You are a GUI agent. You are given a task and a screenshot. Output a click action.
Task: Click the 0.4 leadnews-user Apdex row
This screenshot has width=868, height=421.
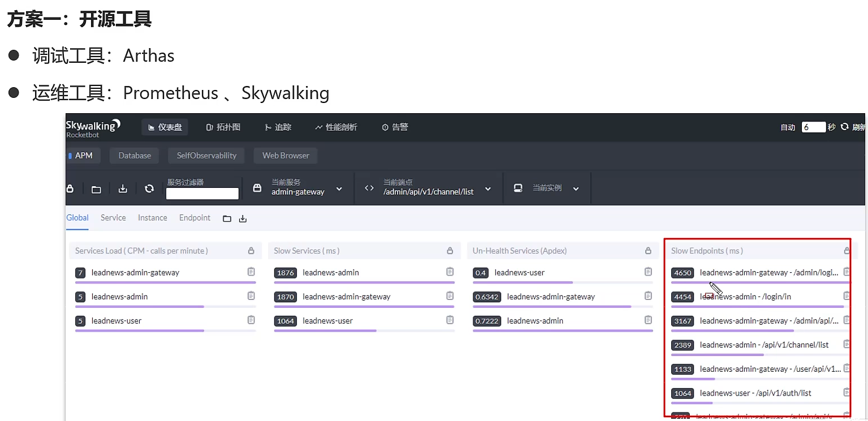pyautogui.click(x=563, y=274)
